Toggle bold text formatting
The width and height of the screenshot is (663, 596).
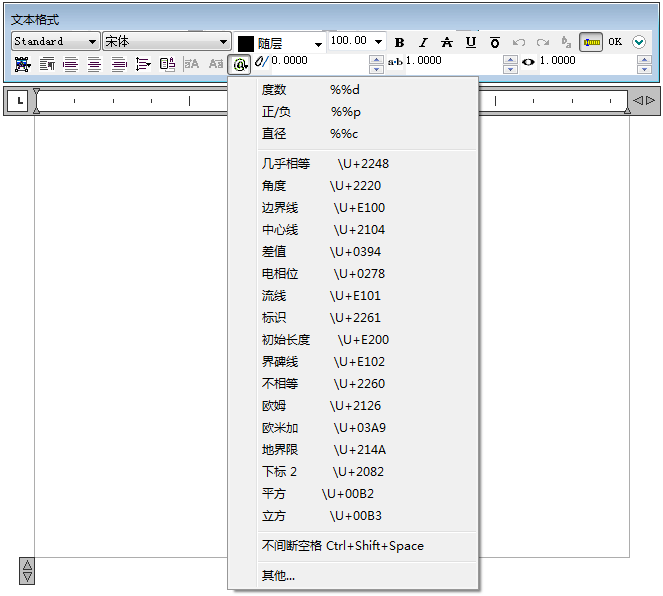[400, 42]
